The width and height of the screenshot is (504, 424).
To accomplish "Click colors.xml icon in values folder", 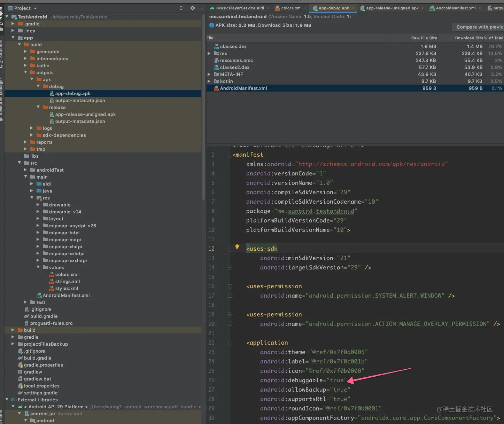I will tap(52, 274).
